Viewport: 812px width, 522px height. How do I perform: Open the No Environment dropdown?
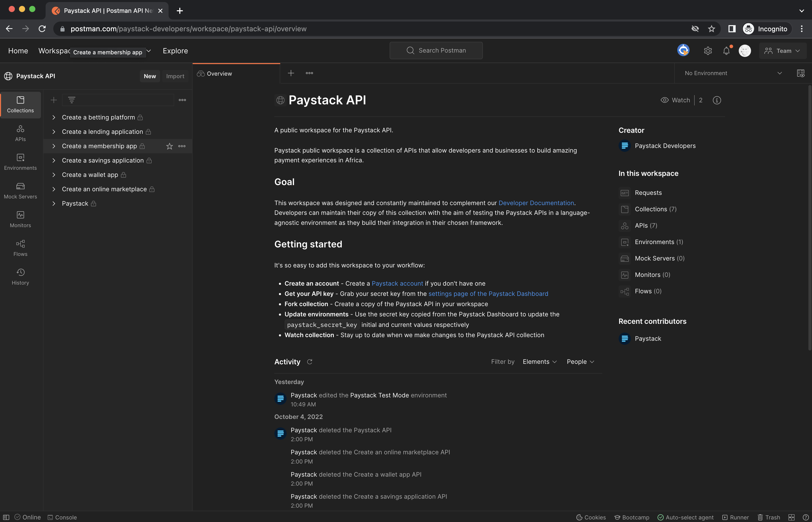coord(733,73)
